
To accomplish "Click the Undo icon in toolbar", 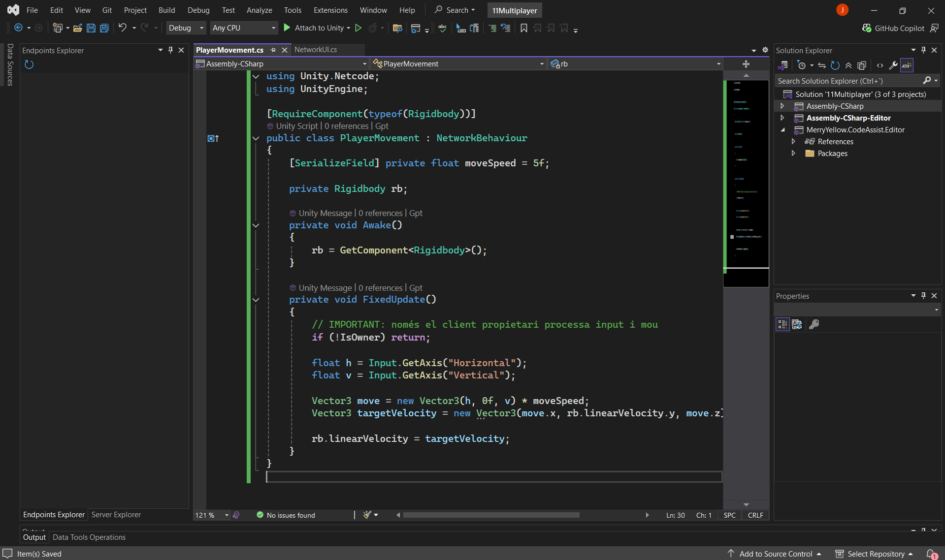I will [x=122, y=28].
